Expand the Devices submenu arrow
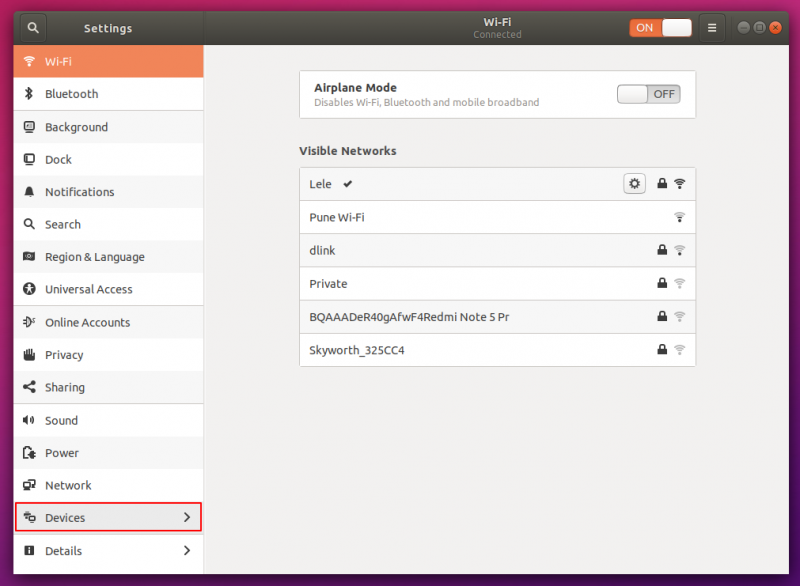The width and height of the screenshot is (800, 586). (x=187, y=517)
